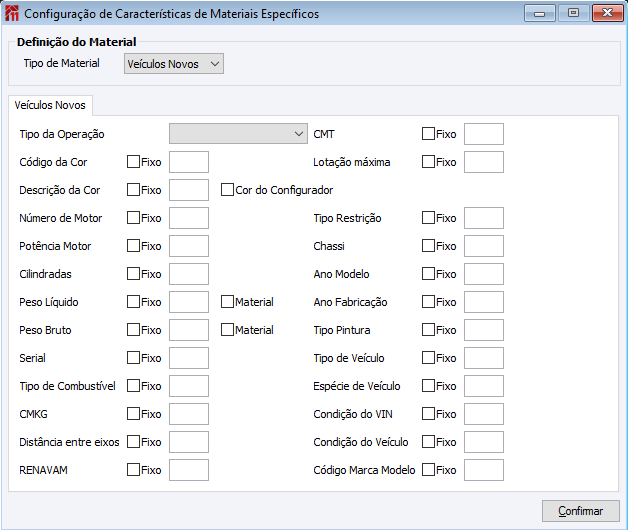Minimize the configuration window
The image size is (628, 530).
click(544, 14)
